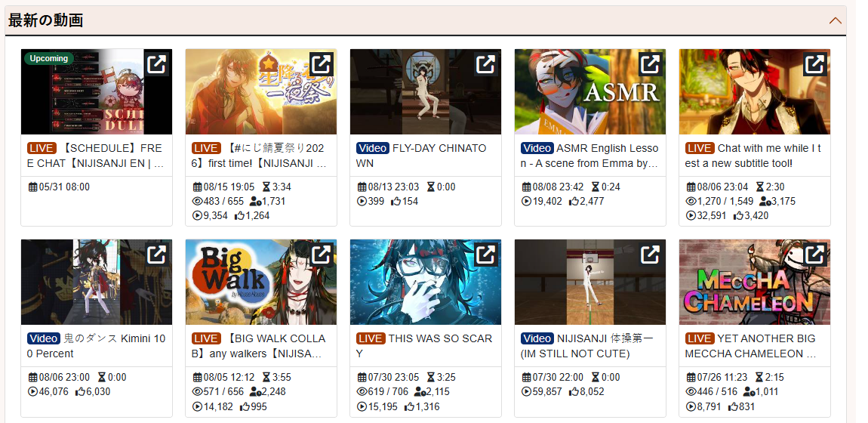Click the thumbs-up icon beside 2,477

point(574,202)
